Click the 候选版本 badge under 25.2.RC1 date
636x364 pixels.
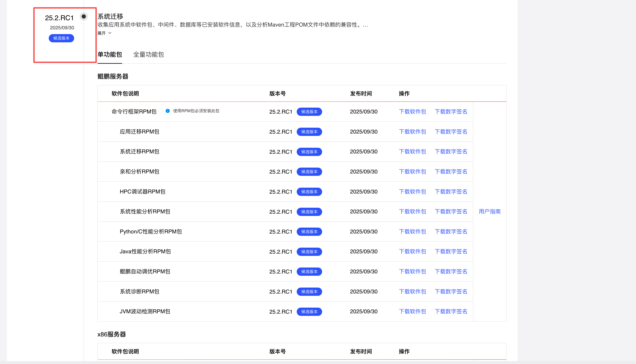point(61,38)
